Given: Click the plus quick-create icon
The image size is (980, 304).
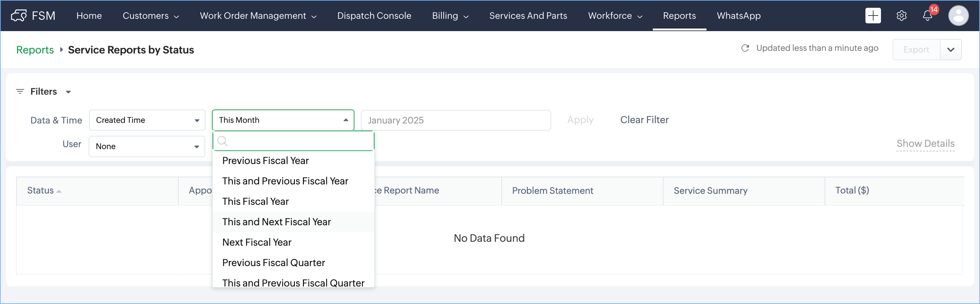Looking at the screenshot, I should click(x=873, y=16).
